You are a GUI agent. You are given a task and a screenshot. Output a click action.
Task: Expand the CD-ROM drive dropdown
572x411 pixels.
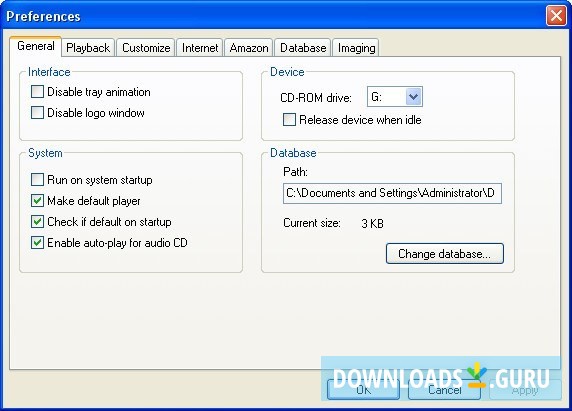pos(413,97)
